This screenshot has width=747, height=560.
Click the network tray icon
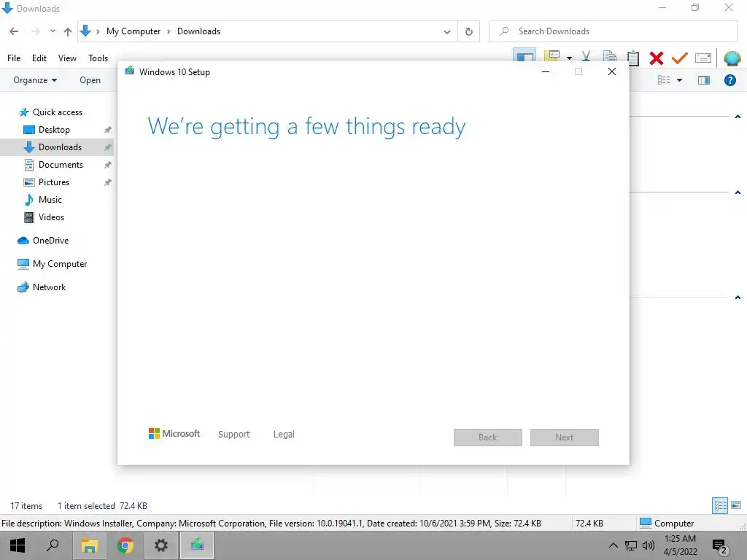click(631, 545)
